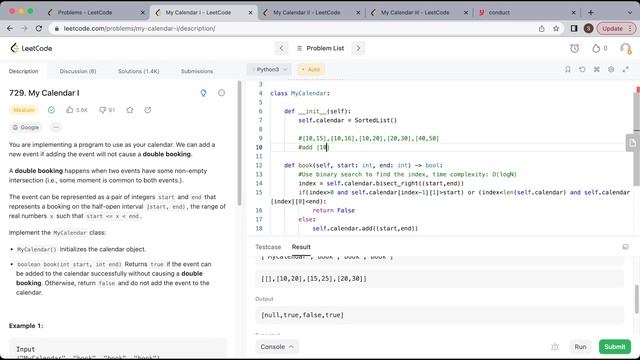The width and height of the screenshot is (640, 360).
Task: Click the Chrome profile avatar
Action: pyautogui.click(x=588, y=29)
